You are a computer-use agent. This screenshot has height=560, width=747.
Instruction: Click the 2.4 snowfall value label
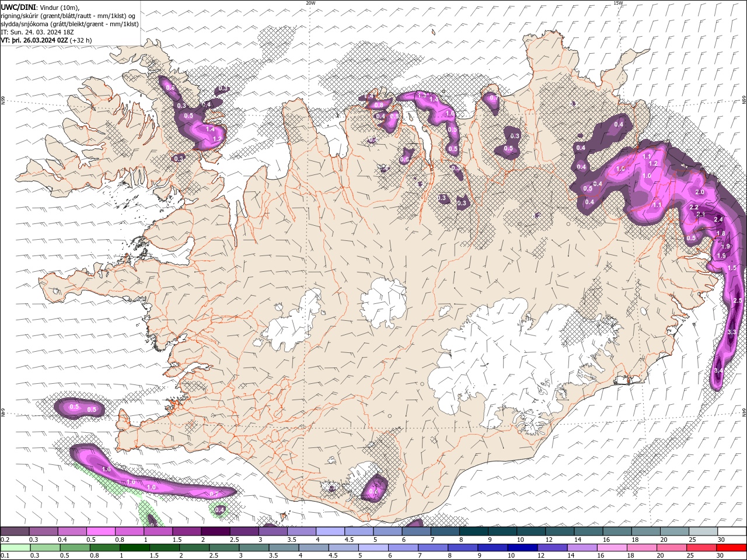pos(718,219)
